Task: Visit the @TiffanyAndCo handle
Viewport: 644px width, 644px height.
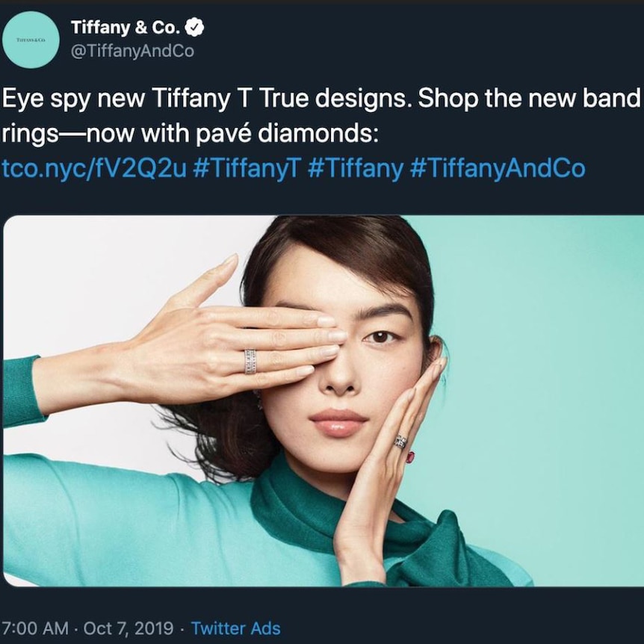Action: coord(132,51)
